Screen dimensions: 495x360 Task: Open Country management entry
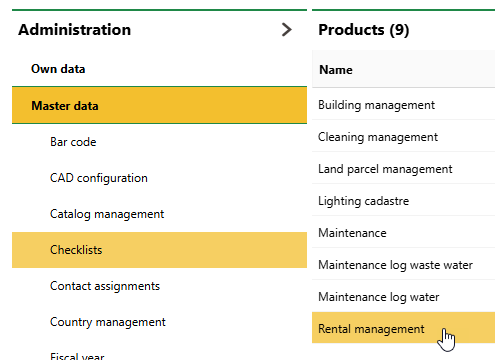coord(159,322)
